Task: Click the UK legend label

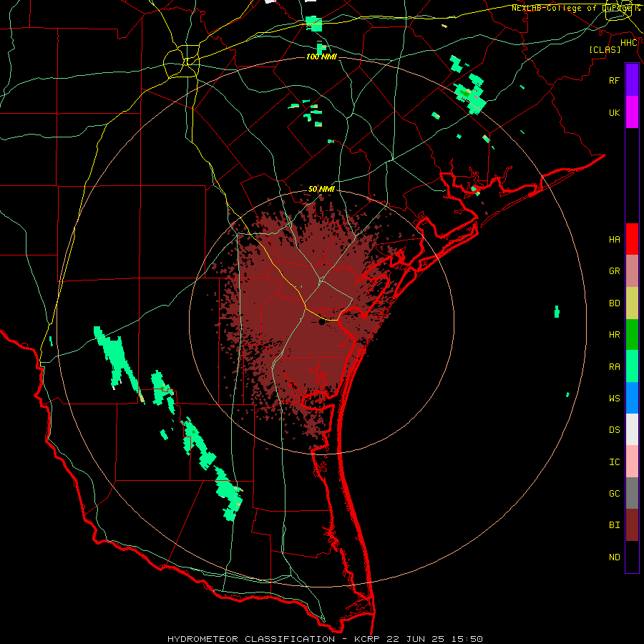Action: point(615,112)
